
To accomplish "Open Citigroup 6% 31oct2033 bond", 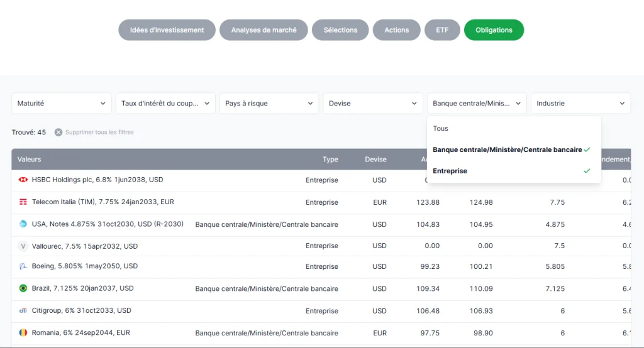I will point(81,311).
